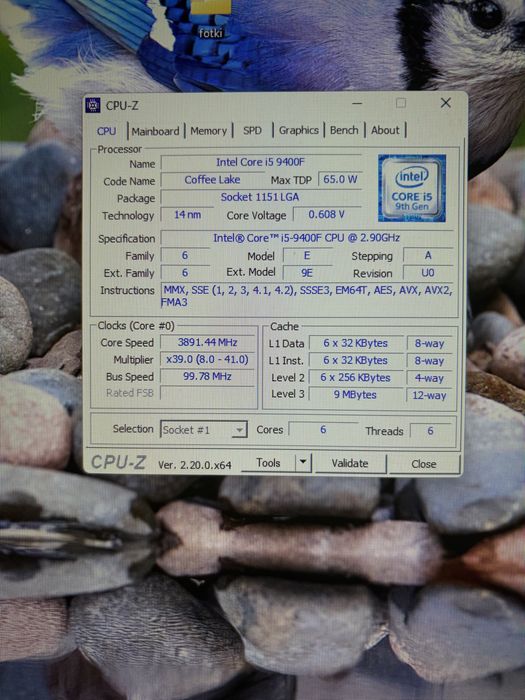
Task: Click the Core Speed value 3891.44 MHz
Action: (x=208, y=342)
